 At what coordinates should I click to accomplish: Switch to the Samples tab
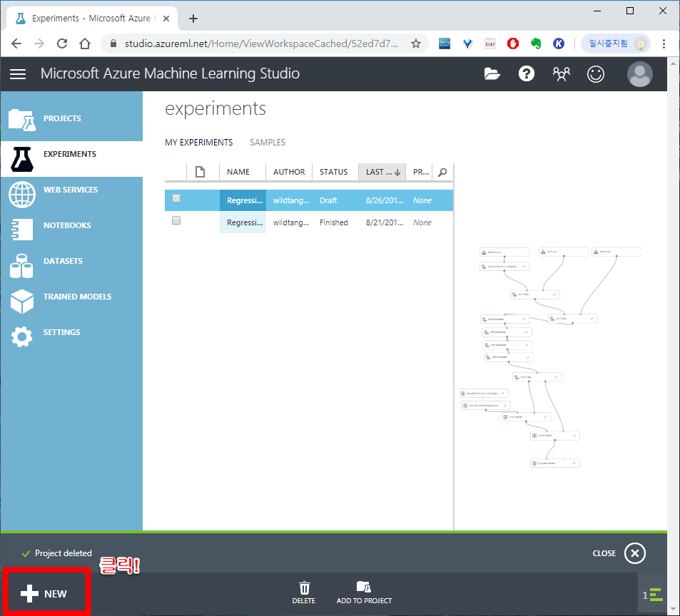pos(267,143)
